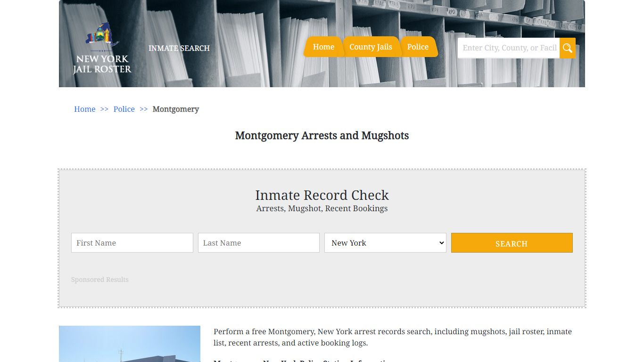Click the Montgomery Arrests and Mugshots heading
The width and height of the screenshot is (644, 362).
tap(322, 135)
